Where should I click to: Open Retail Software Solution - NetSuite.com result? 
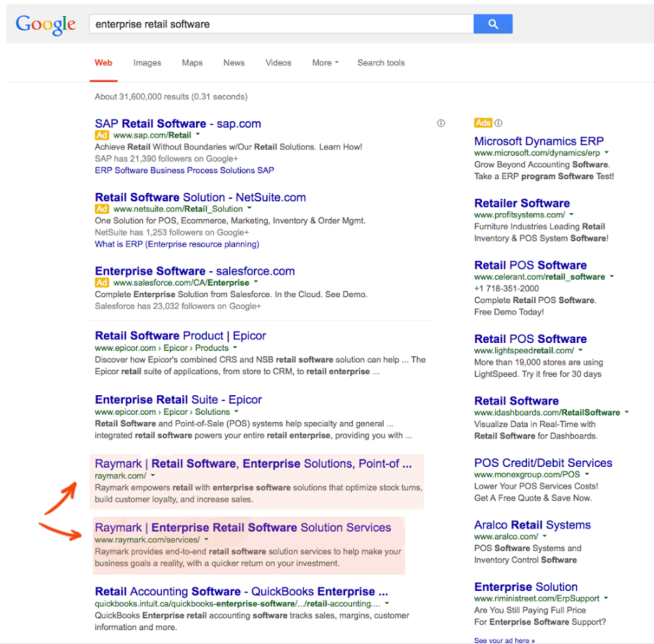pos(200,197)
